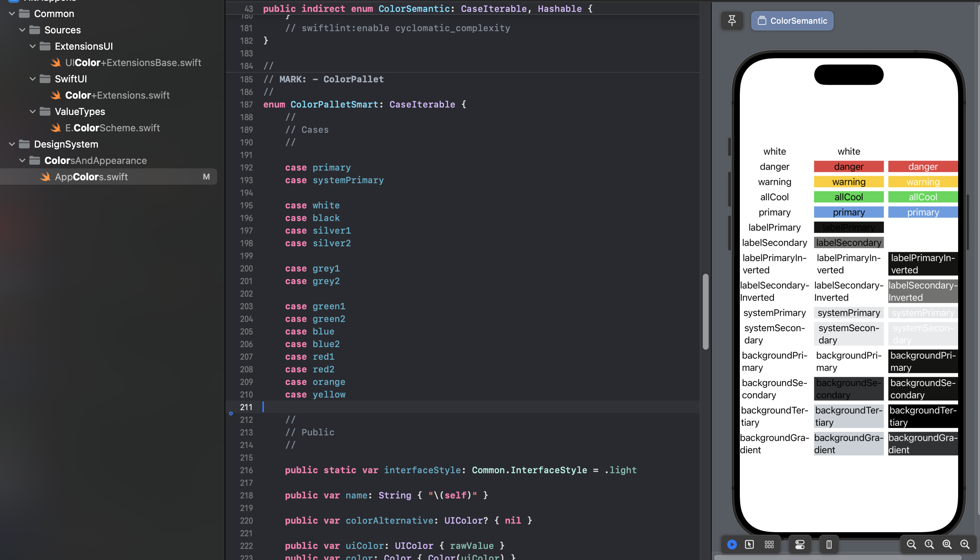
Task: Open UIColor+ExtensionsBase.swift in navigator
Action: click(133, 62)
